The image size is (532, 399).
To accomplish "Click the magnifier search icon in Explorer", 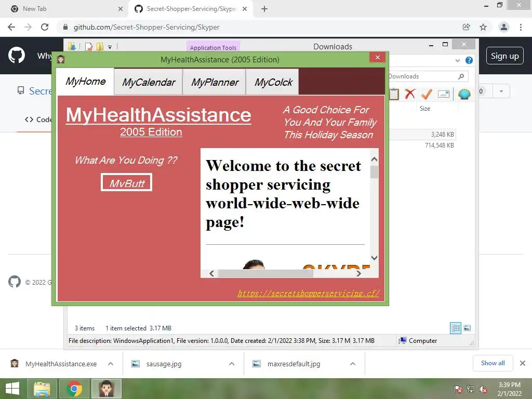I will 461,76.
